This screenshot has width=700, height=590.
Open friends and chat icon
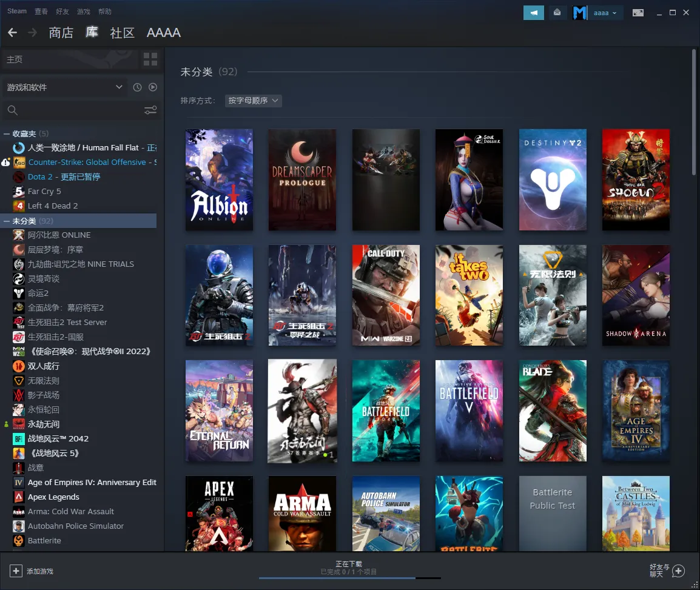tap(678, 571)
